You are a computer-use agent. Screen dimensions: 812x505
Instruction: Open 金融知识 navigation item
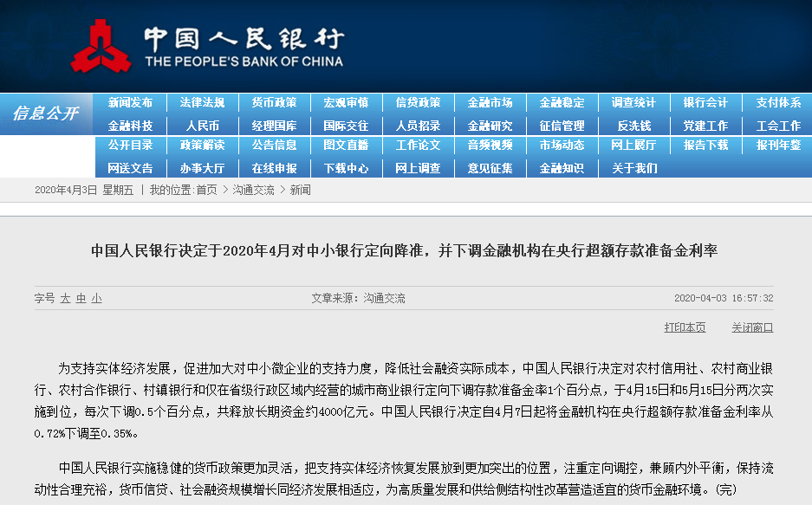[x=562, y=168]
